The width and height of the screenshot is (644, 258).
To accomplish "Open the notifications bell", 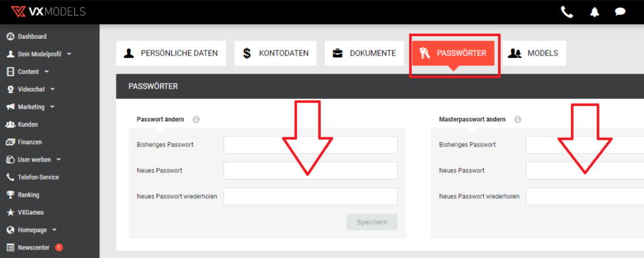I will tap(594, 12).
